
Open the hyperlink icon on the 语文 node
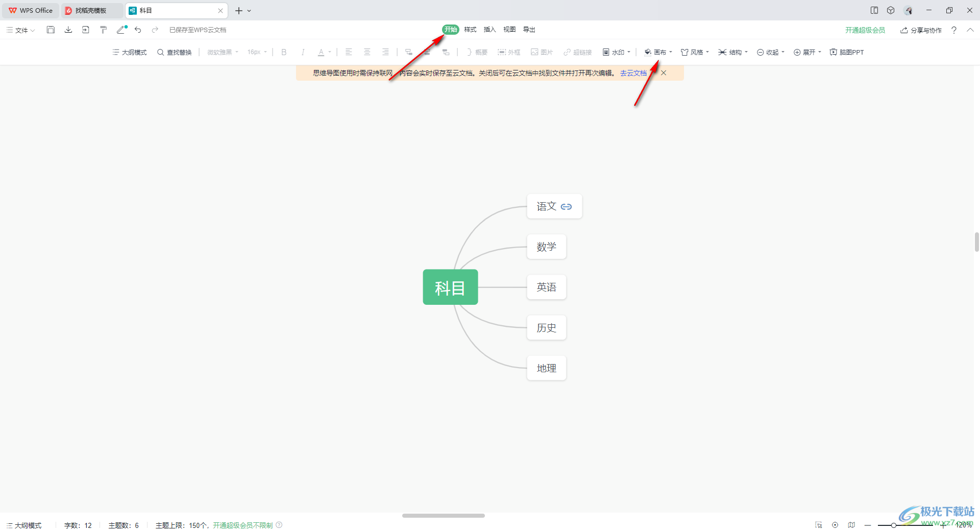click(x=566, y=207)
